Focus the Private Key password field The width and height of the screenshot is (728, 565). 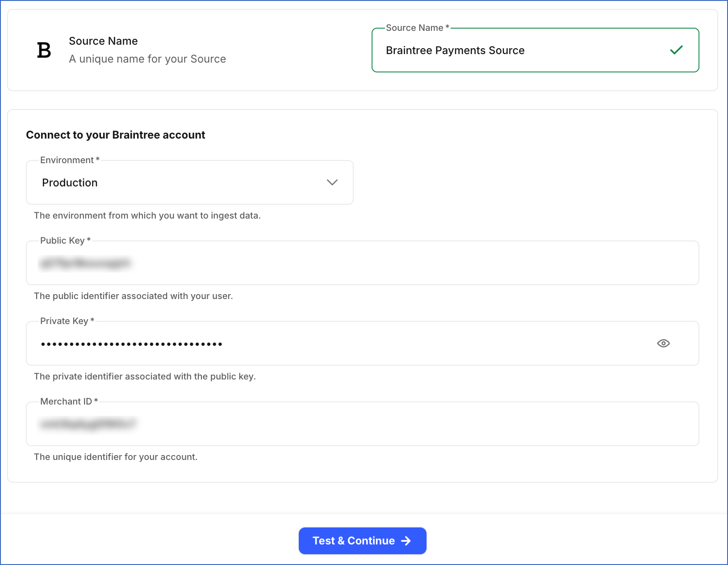(x=362, y=343)
